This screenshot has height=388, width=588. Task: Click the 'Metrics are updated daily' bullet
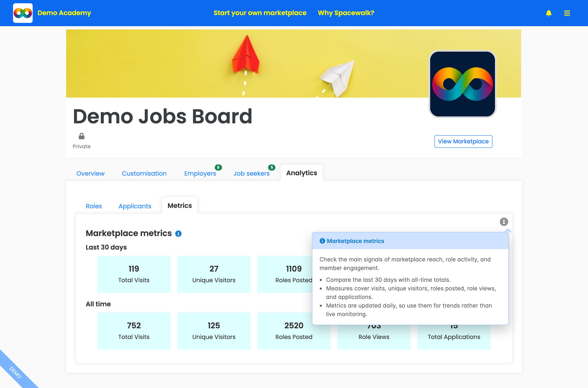(409, 310)
